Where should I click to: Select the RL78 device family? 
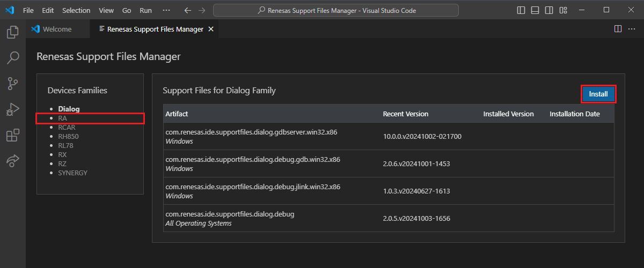tap(67, 145)
